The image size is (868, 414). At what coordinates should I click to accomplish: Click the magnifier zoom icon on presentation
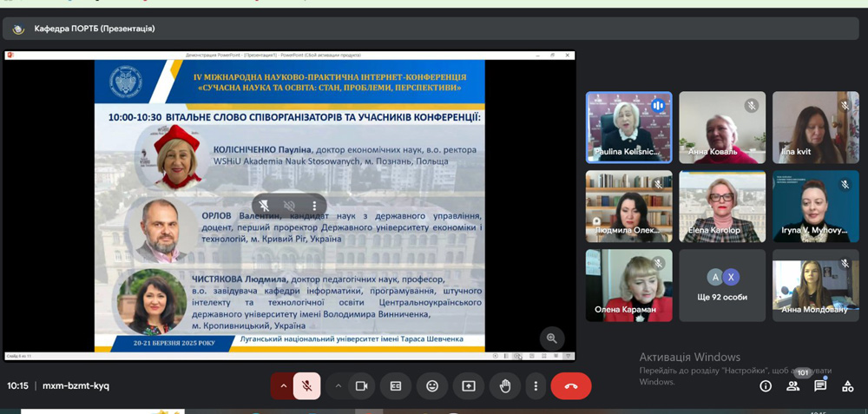551,338
